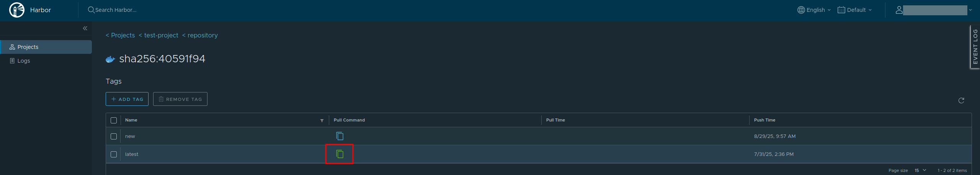Change page size dropdown value

(x=920, y=170)
